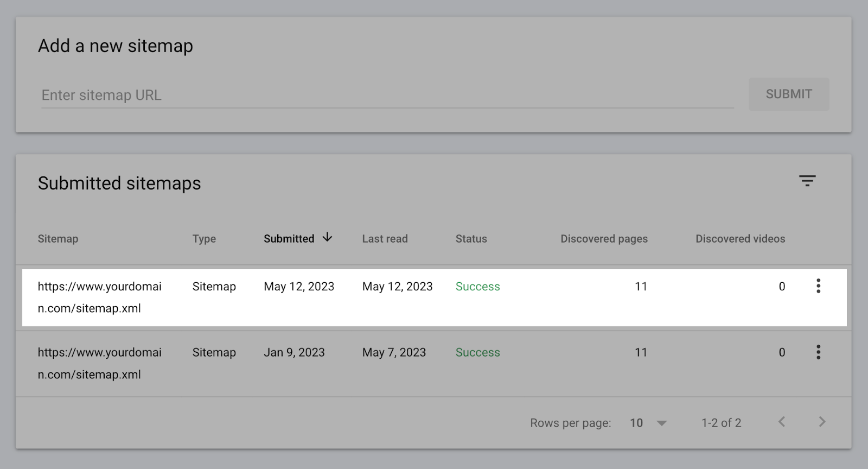
Task: Click Success status of Jan 9 sitemap
Action: (x=477, y=353)
